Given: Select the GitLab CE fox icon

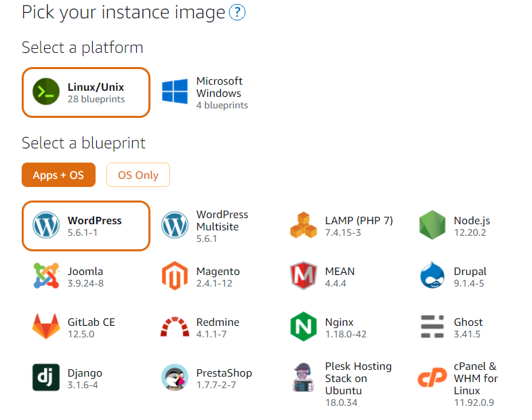Looking at the screenshot, I should click(x=46, y=327).
